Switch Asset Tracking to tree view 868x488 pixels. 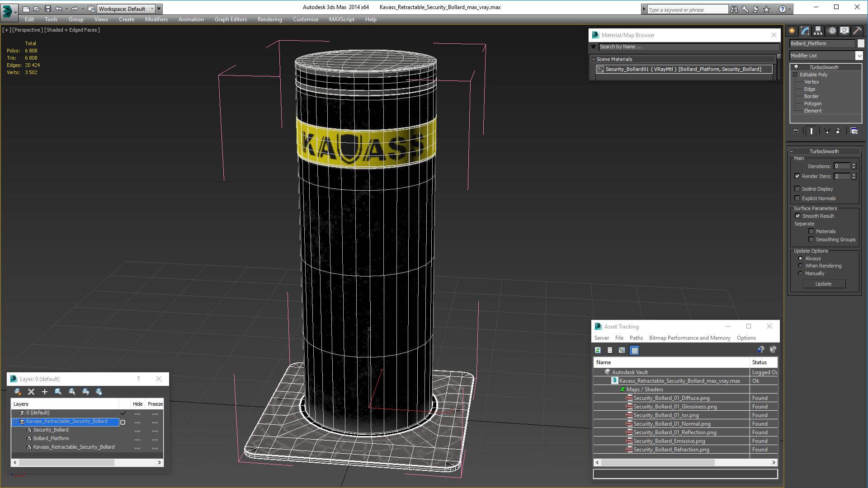pos(622,350)
